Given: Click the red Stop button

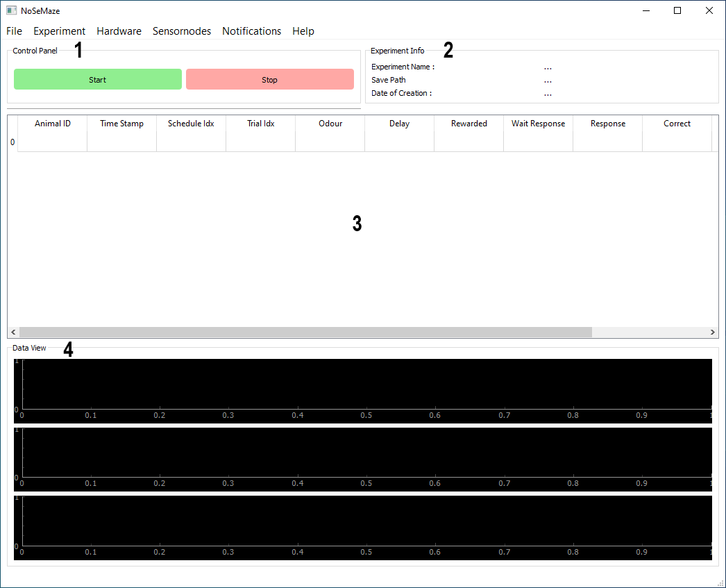Looking at the screenshot, I should tap(270, 80).
